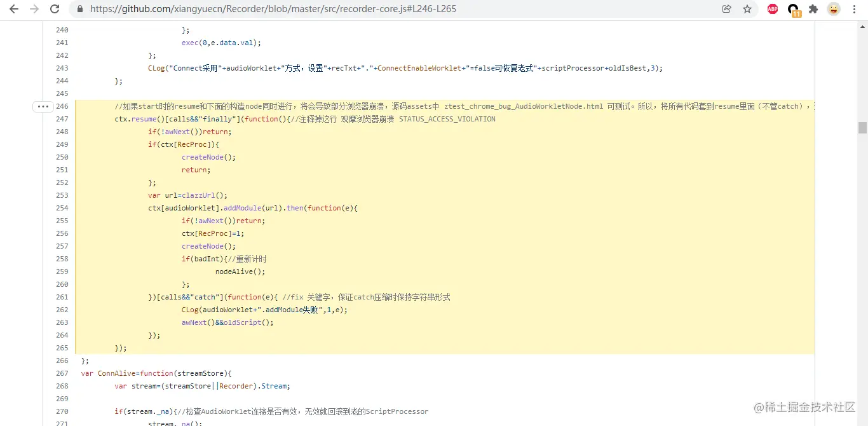Select line number 243

tap(62, 68)
